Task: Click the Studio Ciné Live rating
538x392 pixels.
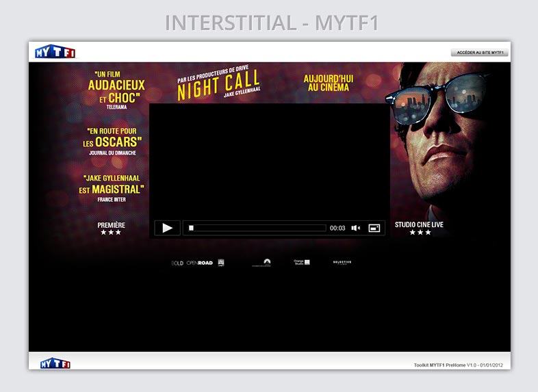Action: pyautogui.click(x=419, y=228)
